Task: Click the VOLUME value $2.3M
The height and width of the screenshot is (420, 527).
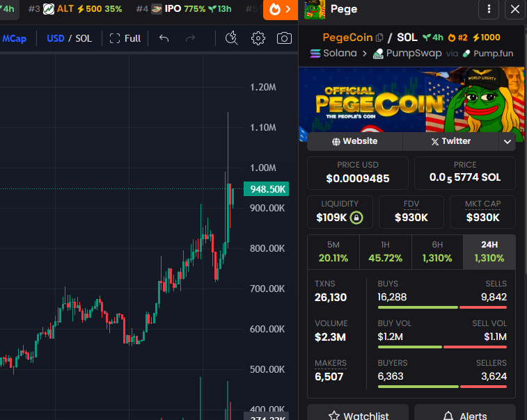Action: click(330, 337)
